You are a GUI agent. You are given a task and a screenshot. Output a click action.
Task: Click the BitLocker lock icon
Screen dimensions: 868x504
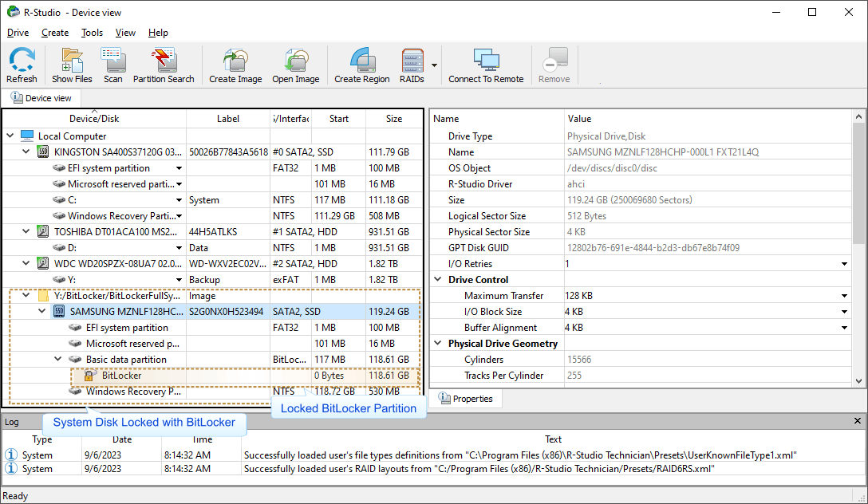(x=89, y=375)
